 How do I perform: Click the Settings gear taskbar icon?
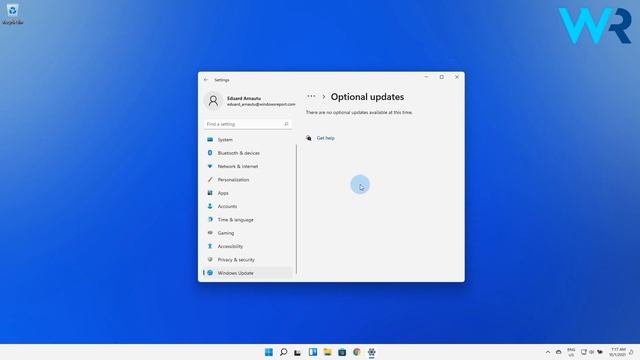[371, 352]
